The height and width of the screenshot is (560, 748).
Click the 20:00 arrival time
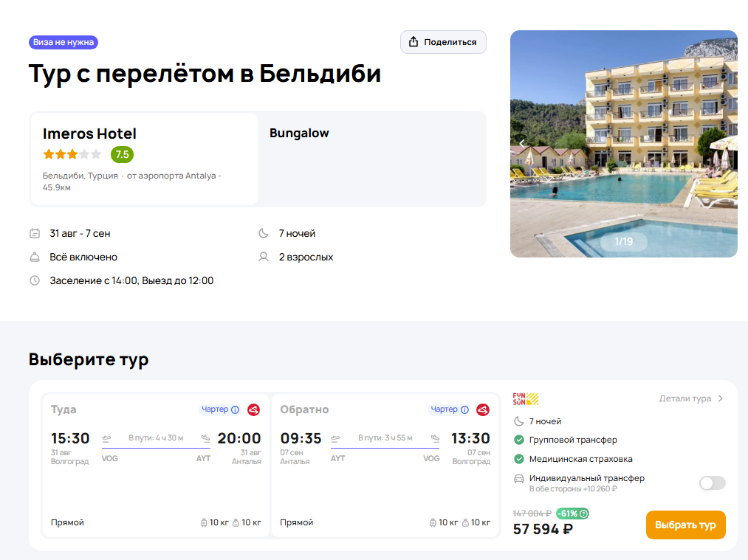239,438
